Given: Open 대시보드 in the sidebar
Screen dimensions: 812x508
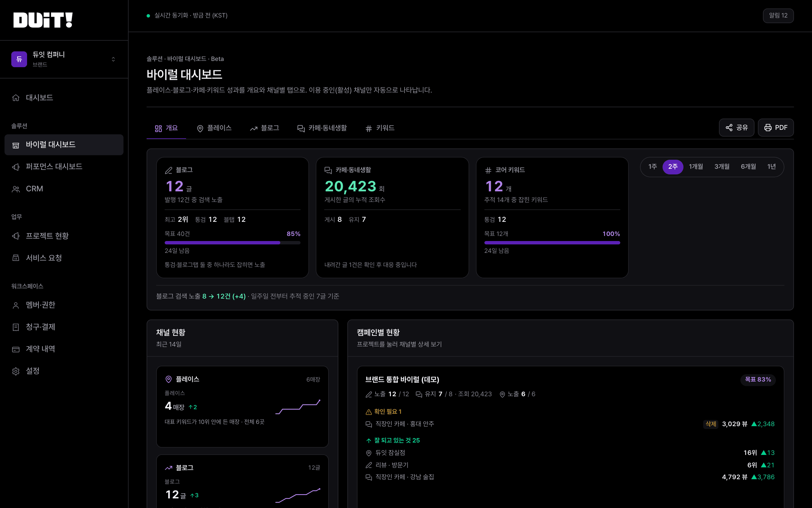Looking at the screenshot, I should [x=64, y=98].
